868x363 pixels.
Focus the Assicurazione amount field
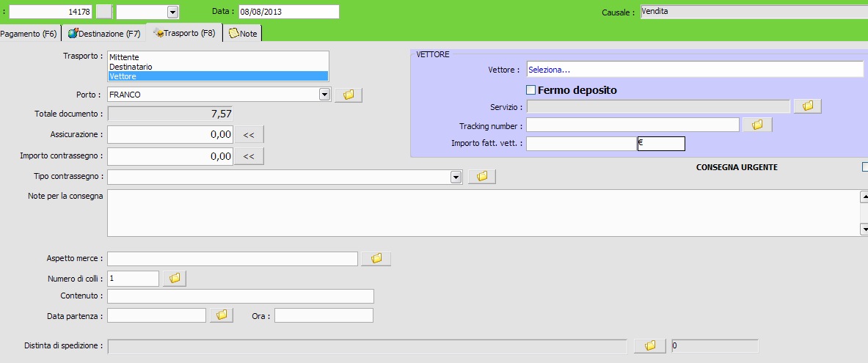(x=170, y=134)
